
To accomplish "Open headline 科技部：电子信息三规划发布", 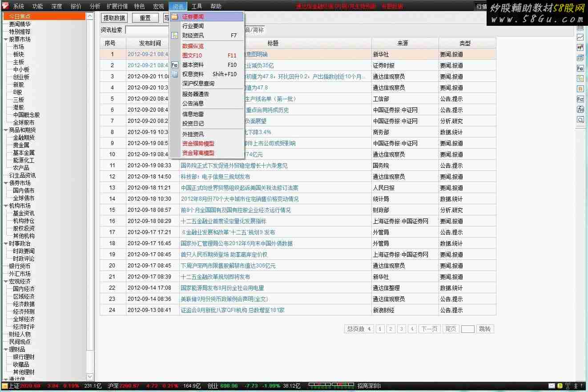I will coord(215,177).
